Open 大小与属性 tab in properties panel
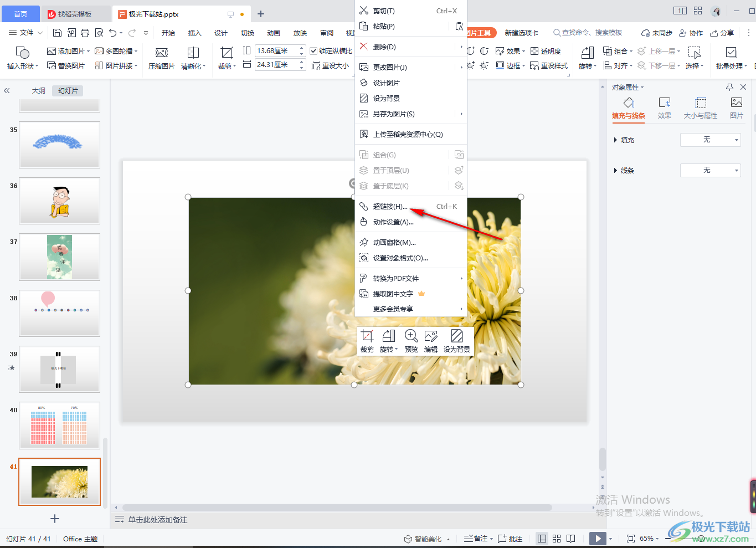The width and height of the screenshot is (756, 548). tap(701, 108)
